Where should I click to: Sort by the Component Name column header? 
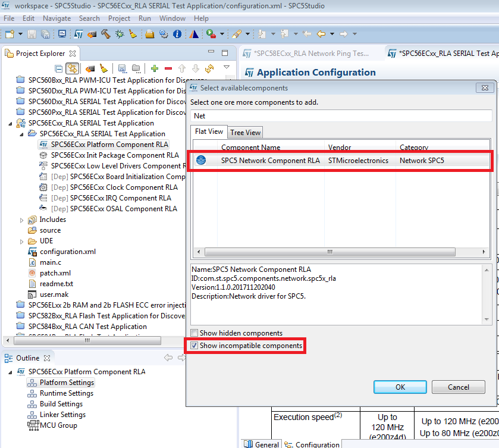[x=271, y=147]
